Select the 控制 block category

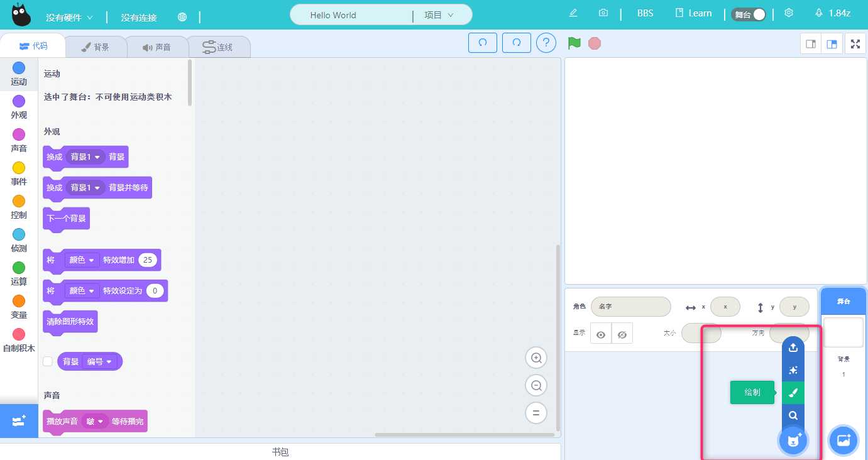click(19, 207)
